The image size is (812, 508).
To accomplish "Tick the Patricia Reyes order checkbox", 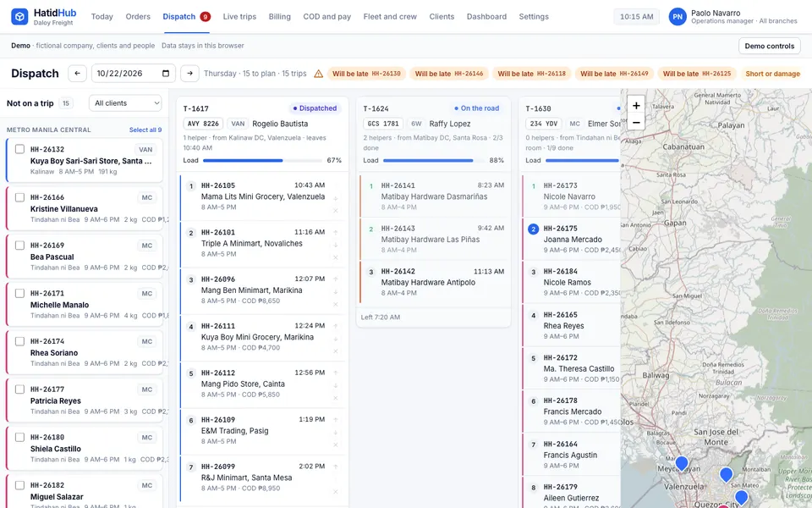I will click(19, 389).
